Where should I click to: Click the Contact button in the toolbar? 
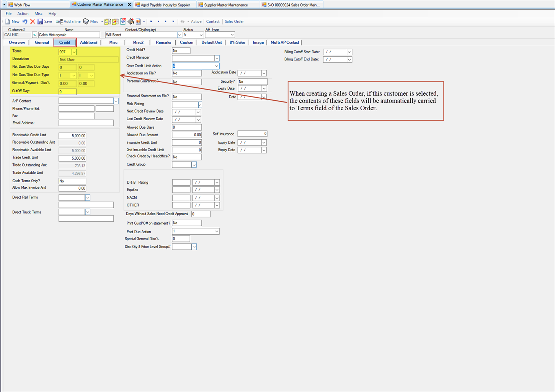[x=213, y=21]
